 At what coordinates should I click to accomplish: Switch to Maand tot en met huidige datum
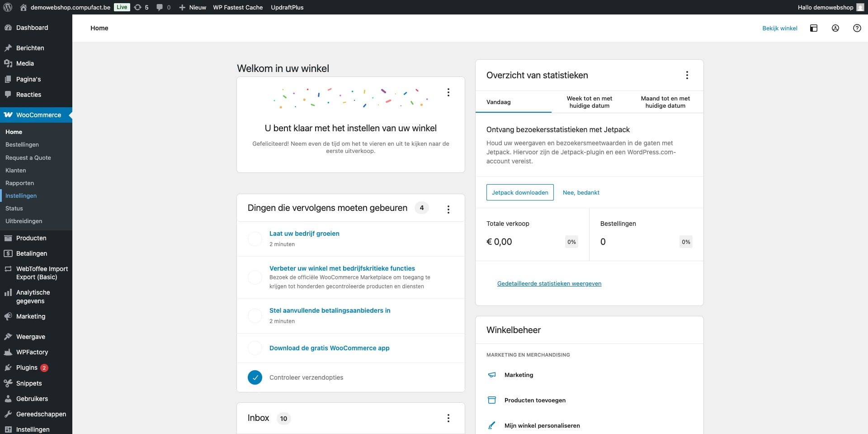click(665, 102)
